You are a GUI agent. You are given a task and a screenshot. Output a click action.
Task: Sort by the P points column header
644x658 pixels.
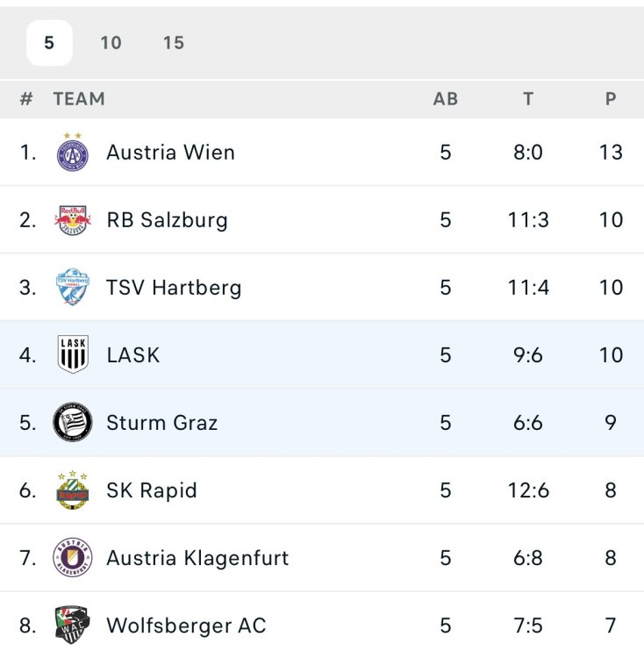611,99
